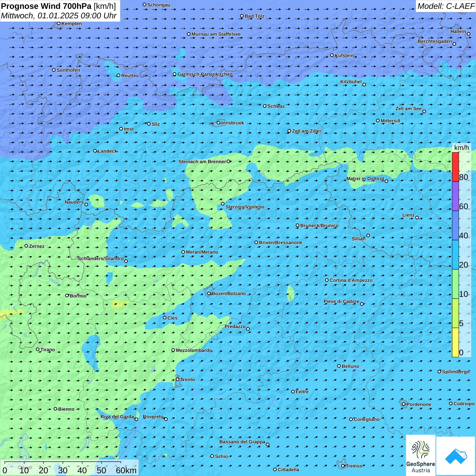Click the 'Zell am Ziller' label

[306, 131]
